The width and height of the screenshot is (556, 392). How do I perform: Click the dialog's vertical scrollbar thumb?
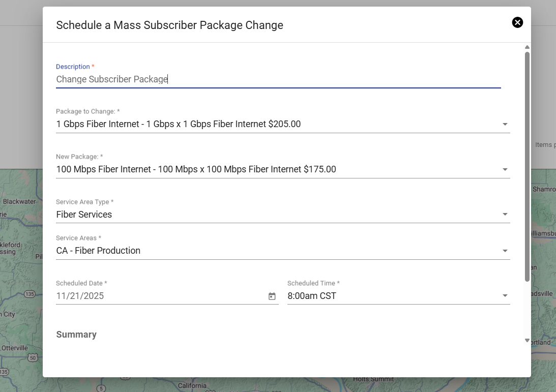527,165
